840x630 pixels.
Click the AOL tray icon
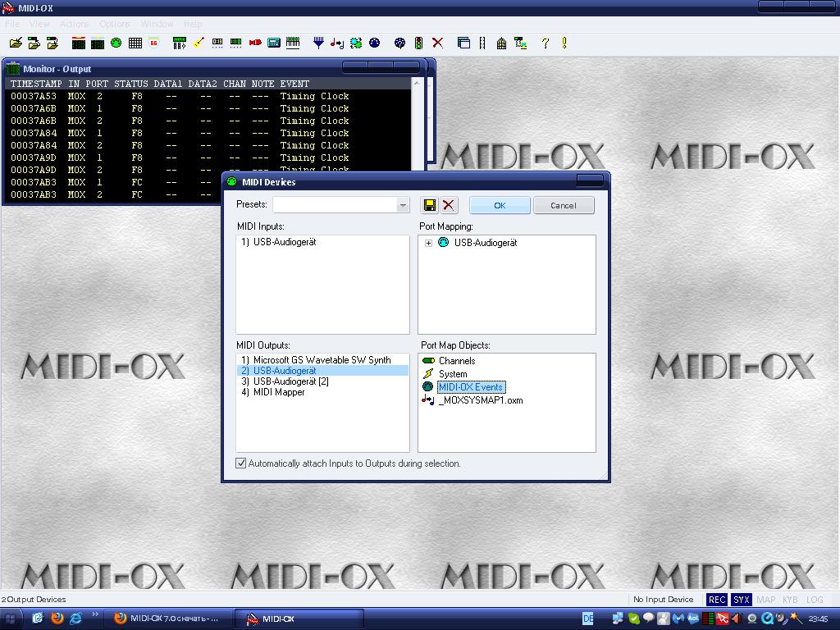click(x=692, y=619)
